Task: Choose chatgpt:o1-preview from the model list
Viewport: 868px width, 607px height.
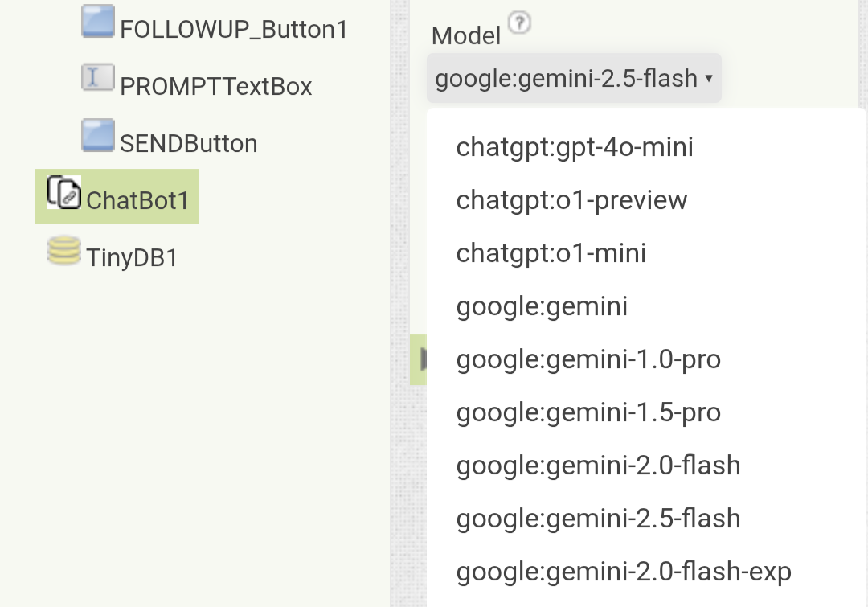Action: coord(571,200)
